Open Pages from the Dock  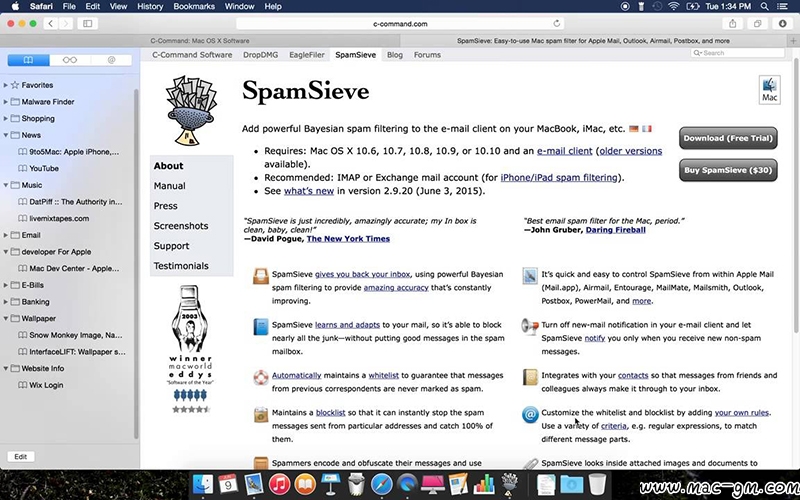(458, 484)
